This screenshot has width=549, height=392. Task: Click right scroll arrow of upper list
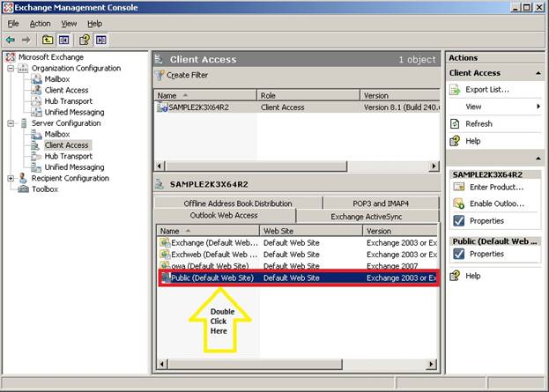(434, 166)
